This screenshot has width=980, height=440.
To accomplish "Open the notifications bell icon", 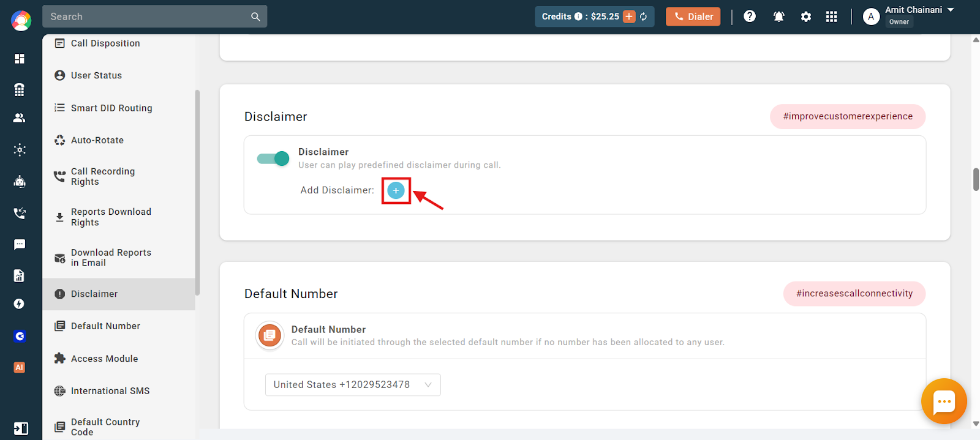I will coord(778,17).
